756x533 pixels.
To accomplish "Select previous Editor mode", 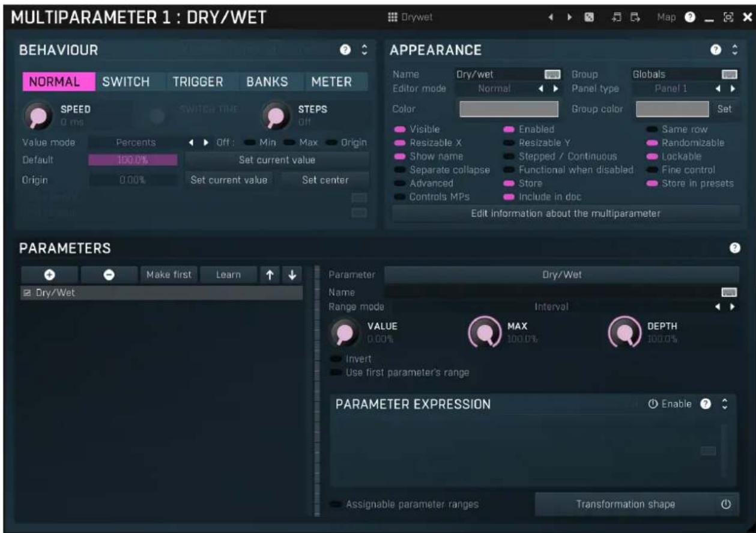I will click(x=540, y=89).
